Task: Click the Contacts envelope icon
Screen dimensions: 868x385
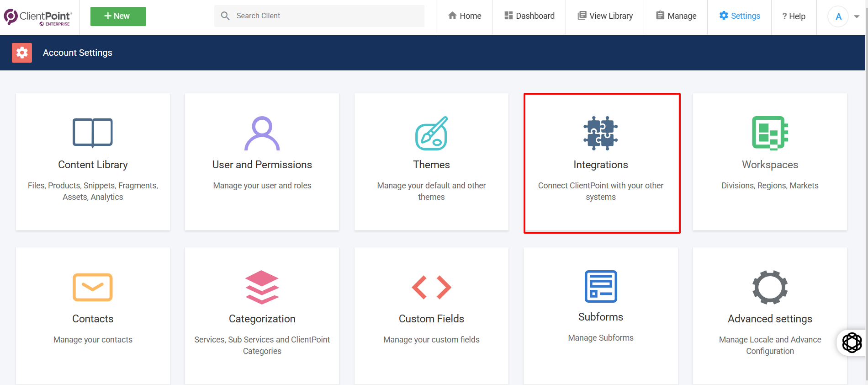Action: point(93,287)
